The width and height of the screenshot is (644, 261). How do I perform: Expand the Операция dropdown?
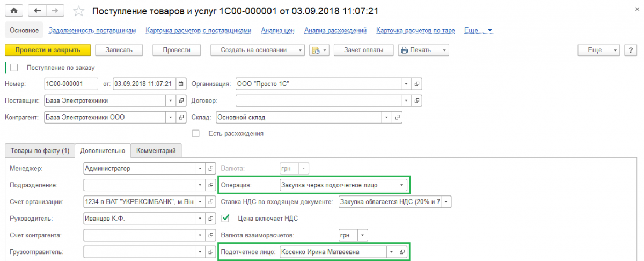[x=401, y=185]
